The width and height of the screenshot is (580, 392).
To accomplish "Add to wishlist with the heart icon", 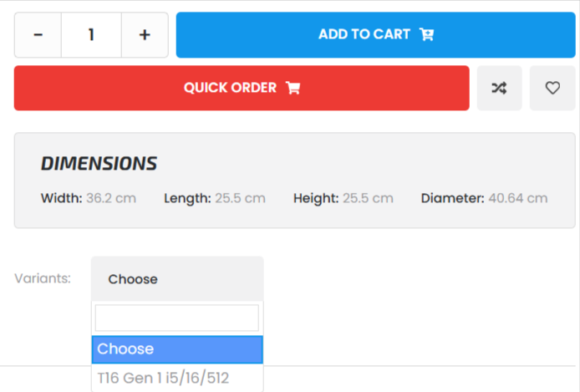I will click(x=552, y=88).
